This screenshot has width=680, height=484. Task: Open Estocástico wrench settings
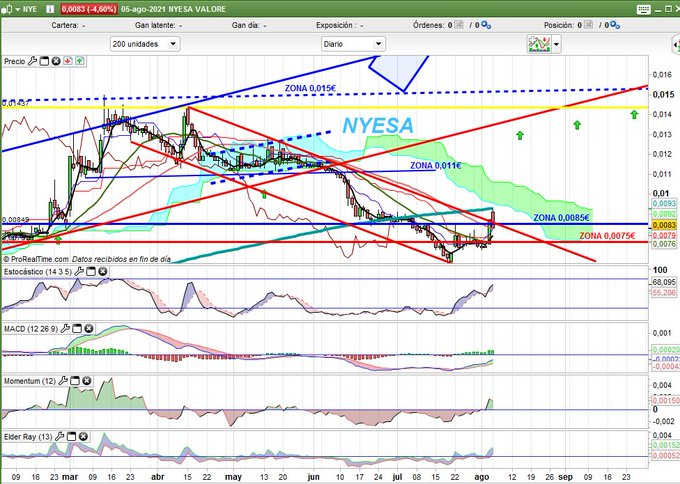click(79, 271)
